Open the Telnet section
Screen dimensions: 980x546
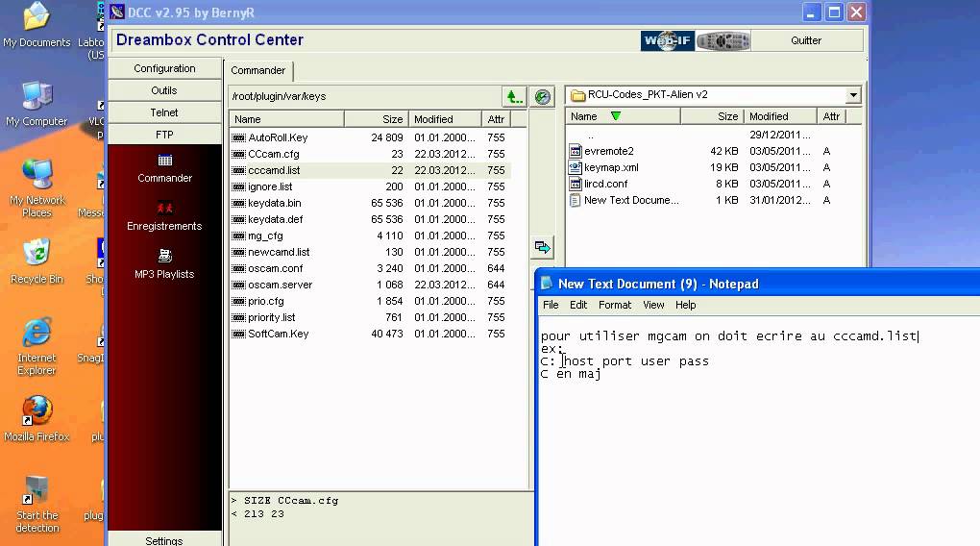coord(164,112)
